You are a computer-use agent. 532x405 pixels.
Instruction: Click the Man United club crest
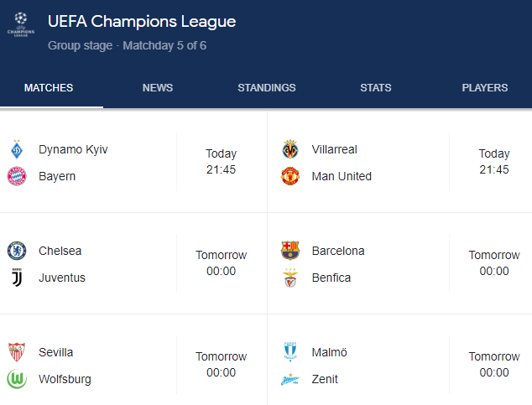pyautogui.click(x=290, y=176)
